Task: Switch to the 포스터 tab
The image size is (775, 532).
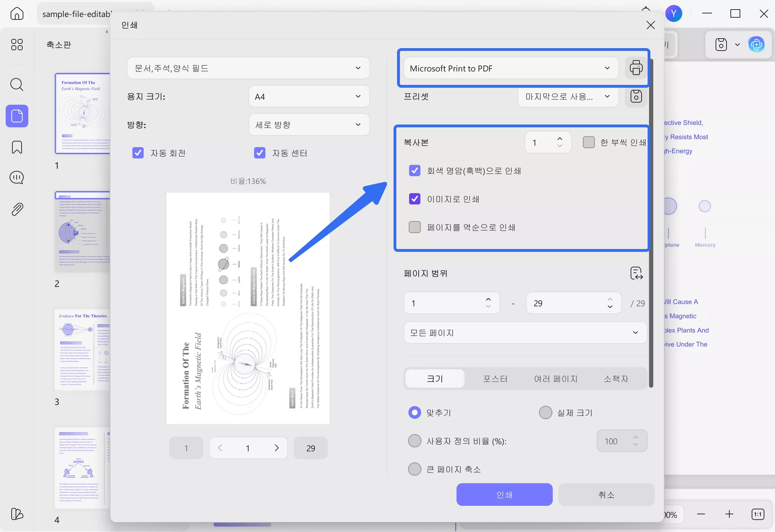Action: tap(495, 379)
